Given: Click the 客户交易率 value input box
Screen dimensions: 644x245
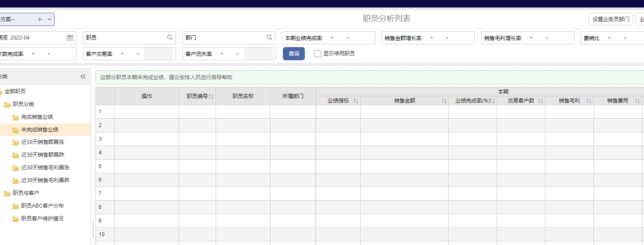Looking at the screenshot, I should (x=158, y=54).
